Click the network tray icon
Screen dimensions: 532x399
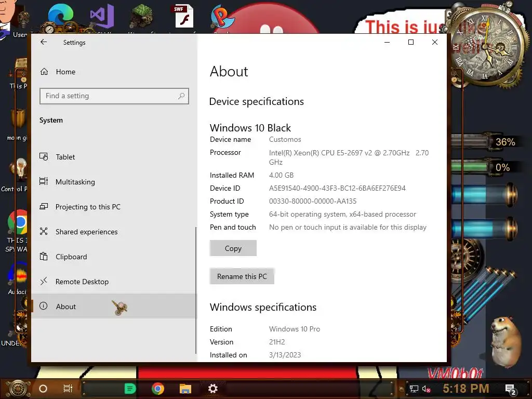[414, 389]
